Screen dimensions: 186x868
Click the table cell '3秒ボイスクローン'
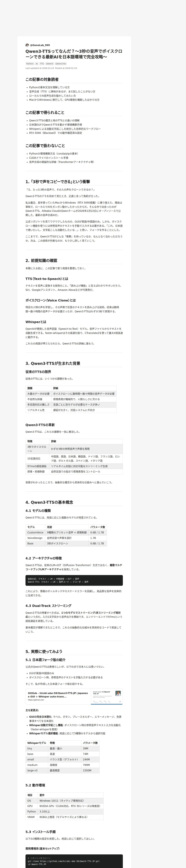(x=67, y=544)
